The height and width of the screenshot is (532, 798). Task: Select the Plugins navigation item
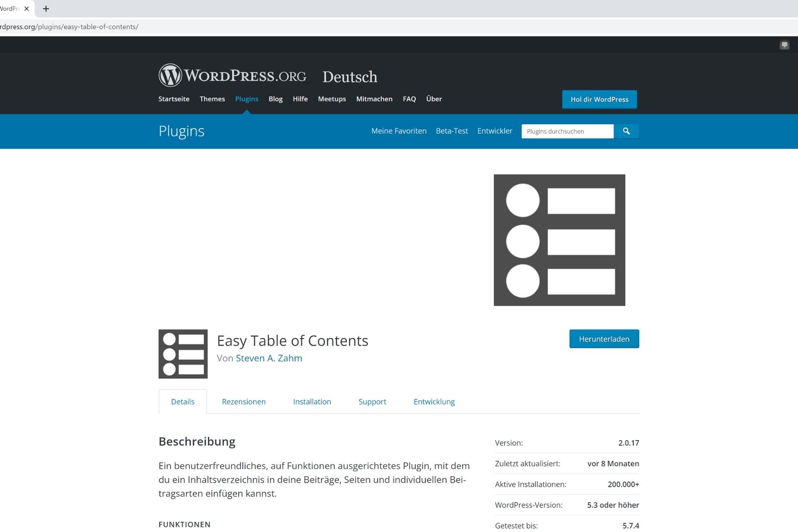246,99
